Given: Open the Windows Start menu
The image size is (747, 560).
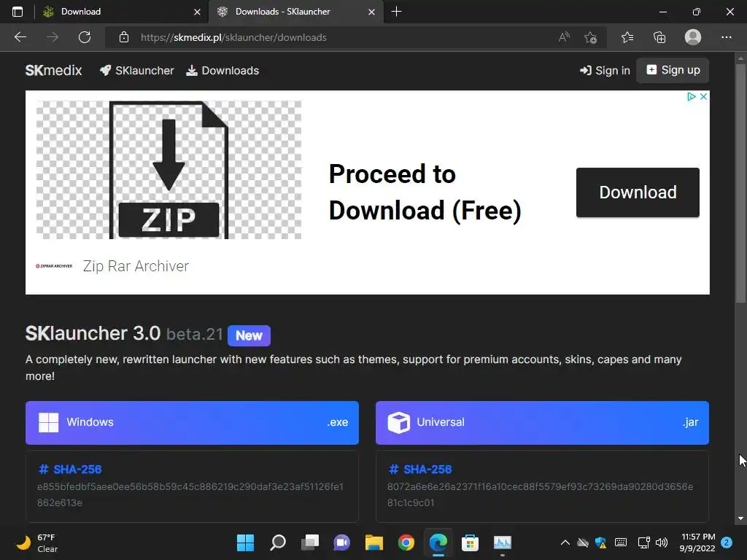Looking at the screenshot, I should tap(245, 542).
